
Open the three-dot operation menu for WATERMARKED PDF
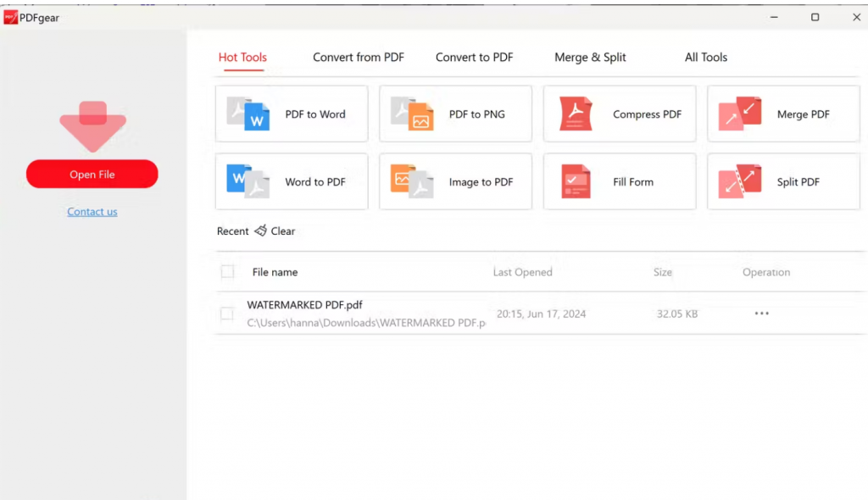761,314
